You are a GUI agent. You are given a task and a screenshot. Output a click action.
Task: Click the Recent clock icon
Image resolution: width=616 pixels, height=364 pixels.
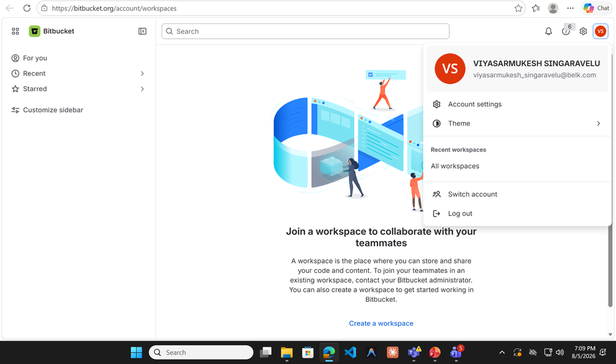[15, 73]
